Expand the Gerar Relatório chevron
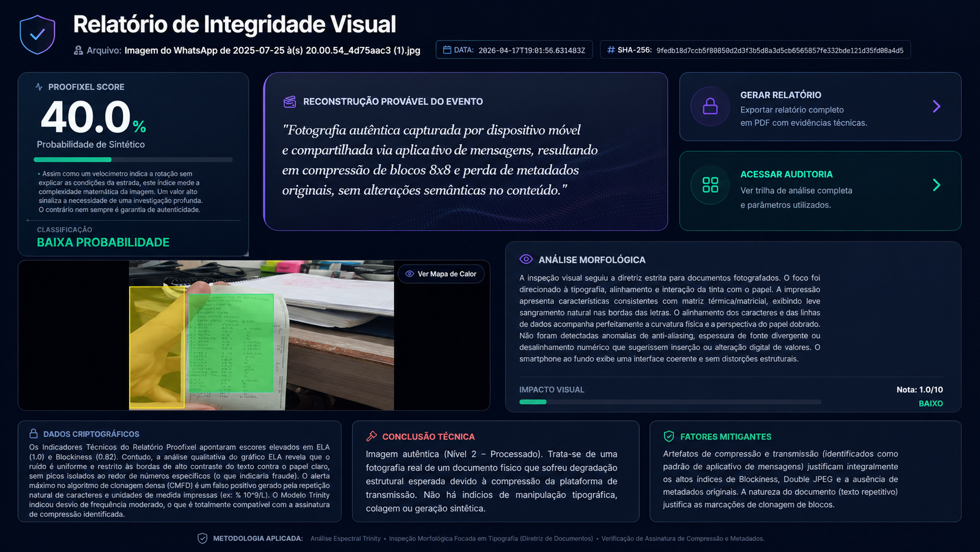980x552 pixels. [937, 107]
